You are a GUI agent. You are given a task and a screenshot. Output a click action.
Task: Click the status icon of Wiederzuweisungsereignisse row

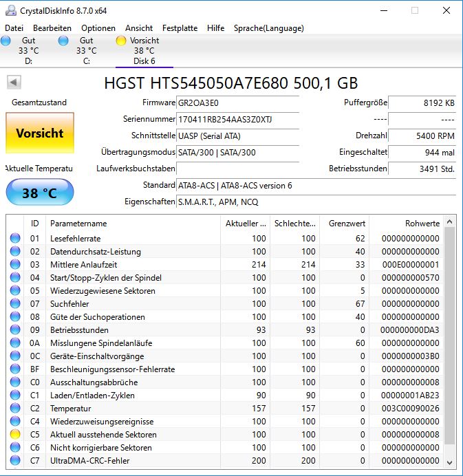pos(15,421)
